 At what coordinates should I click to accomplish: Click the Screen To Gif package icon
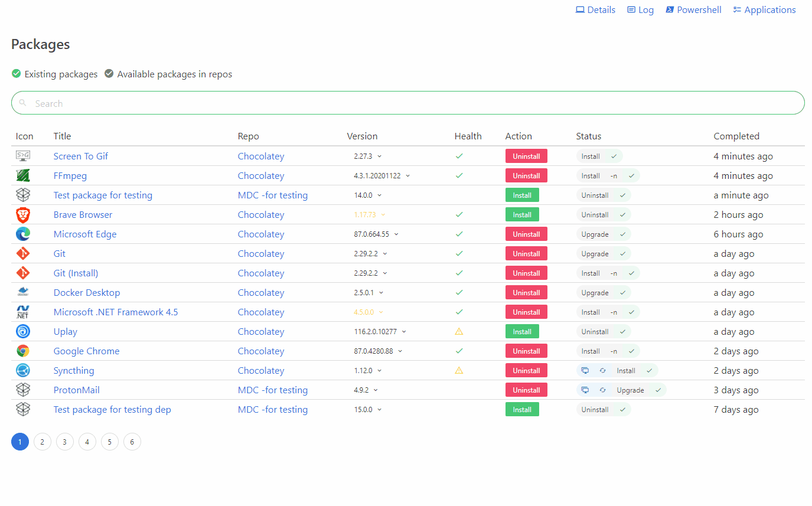tap(23, 156)
